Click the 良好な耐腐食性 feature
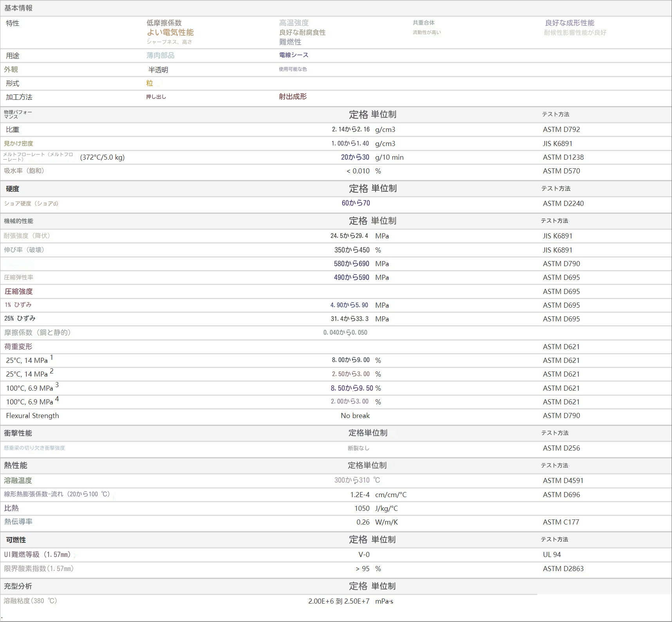Viewport: 672px width, 622px height. click(302, 32)
